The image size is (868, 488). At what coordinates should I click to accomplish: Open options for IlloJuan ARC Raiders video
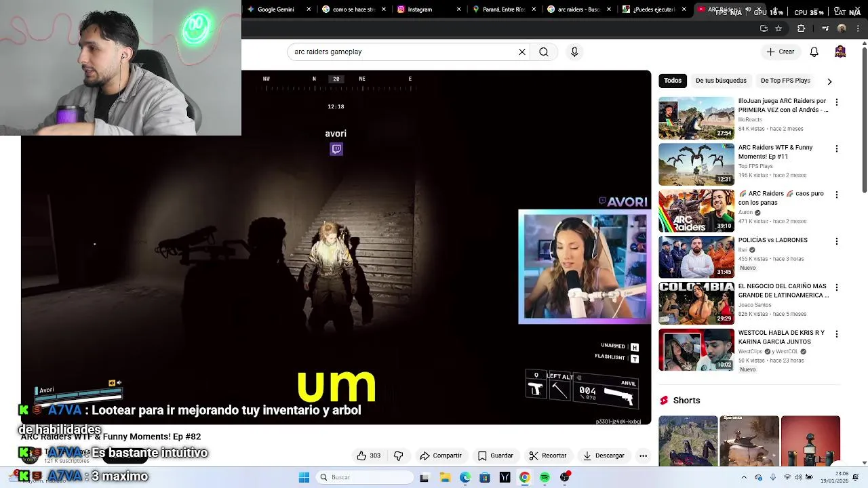click(837, 102)
